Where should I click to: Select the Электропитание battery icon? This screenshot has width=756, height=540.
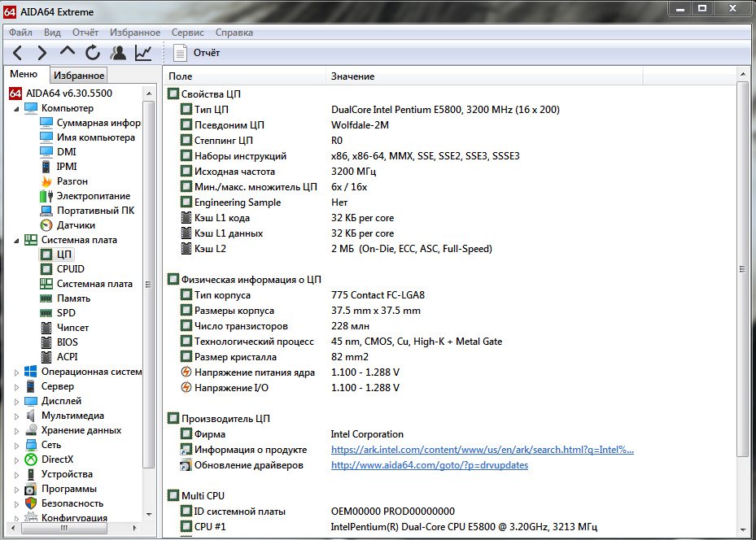pos(46,196)
